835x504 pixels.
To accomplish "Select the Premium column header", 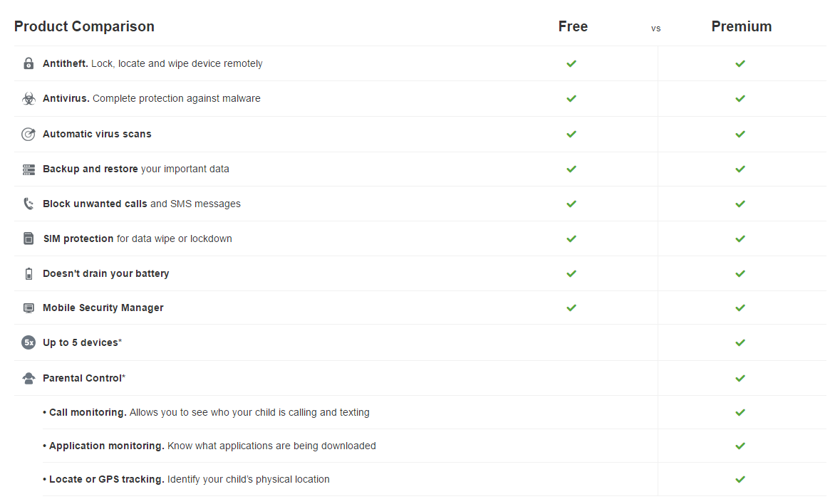I will pos(741,26).
